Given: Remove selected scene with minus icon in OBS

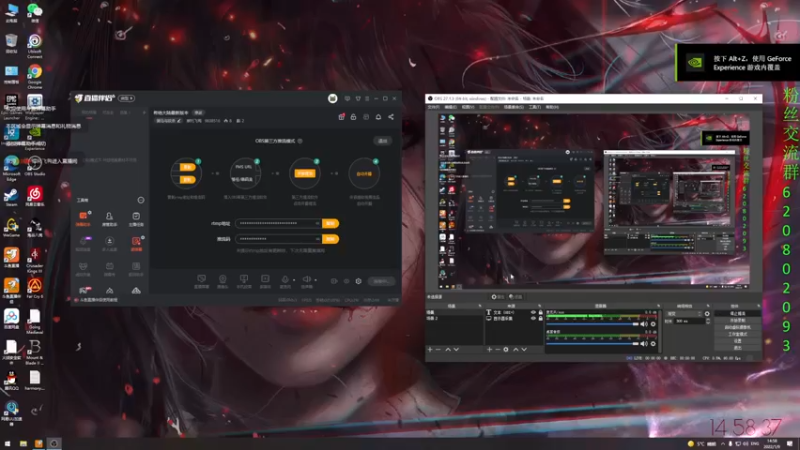Looking at the screenshot, I should 438,349.
